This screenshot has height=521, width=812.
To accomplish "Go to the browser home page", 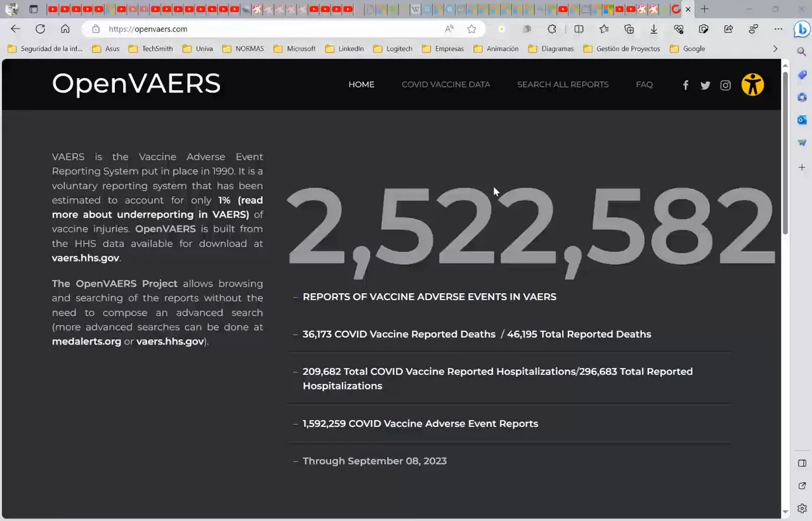I will click(x=65, y=29).
